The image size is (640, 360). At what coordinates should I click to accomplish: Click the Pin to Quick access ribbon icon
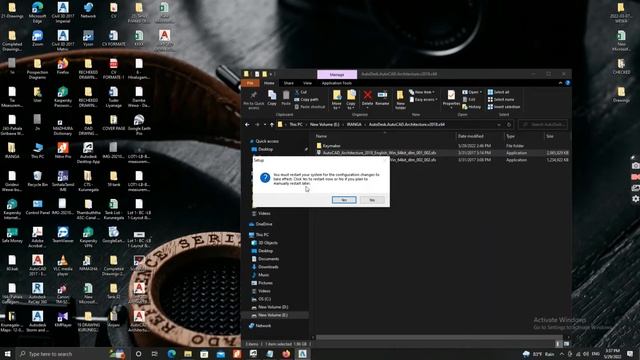point(253,100)
